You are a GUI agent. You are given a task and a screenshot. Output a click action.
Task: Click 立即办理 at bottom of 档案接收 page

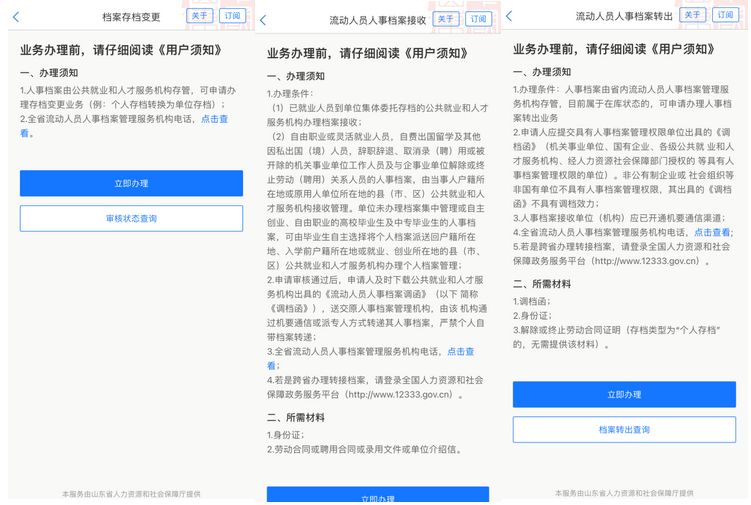[x=377, y=497]
